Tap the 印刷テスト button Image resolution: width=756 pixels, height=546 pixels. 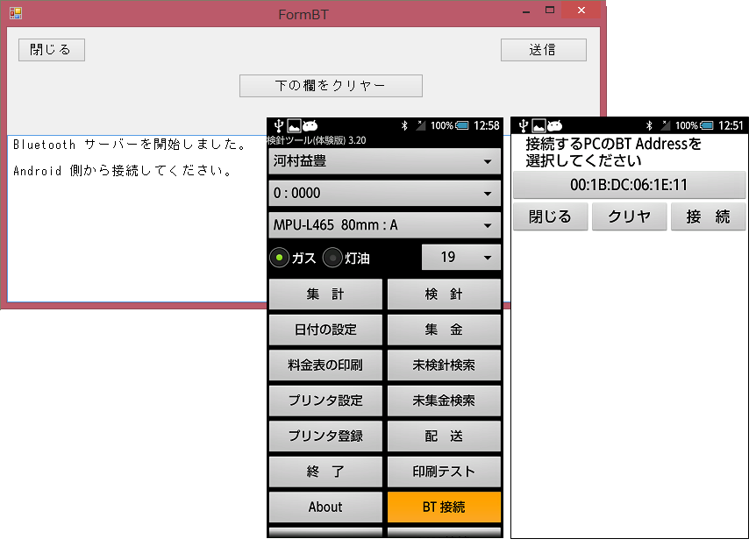click(x=444, y=472)
